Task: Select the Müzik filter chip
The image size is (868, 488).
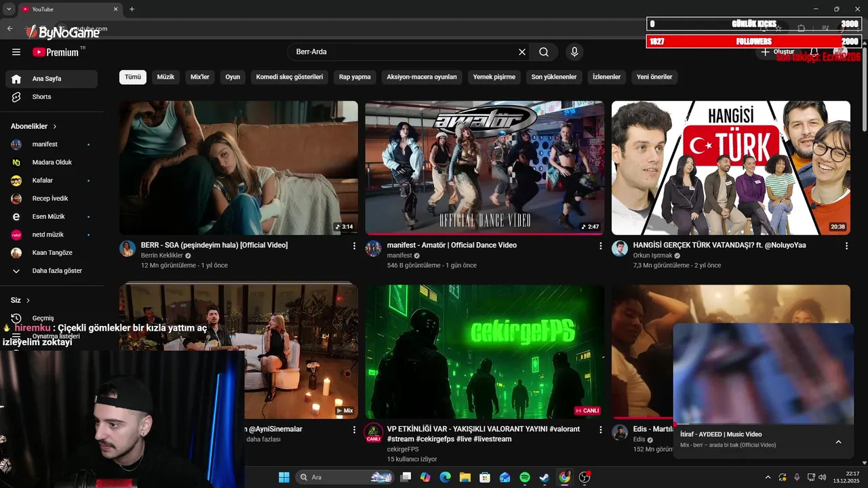Action: click(x=166, y=77)
